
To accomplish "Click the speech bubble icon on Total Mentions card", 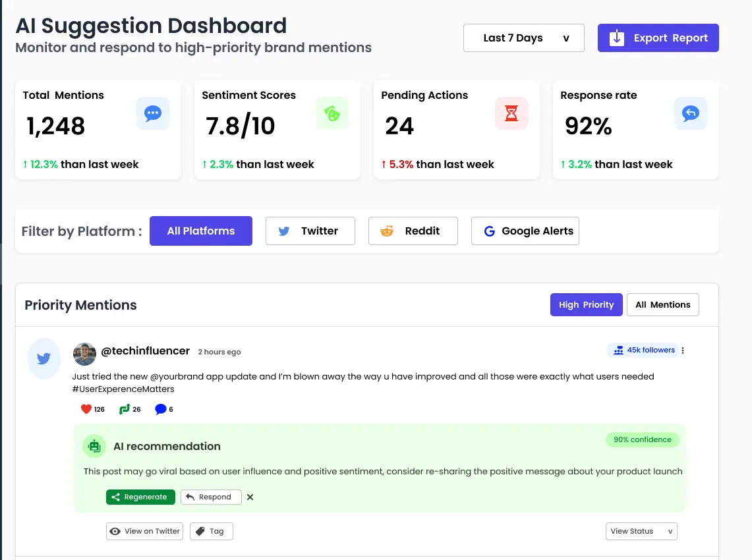I will (153, 113).
